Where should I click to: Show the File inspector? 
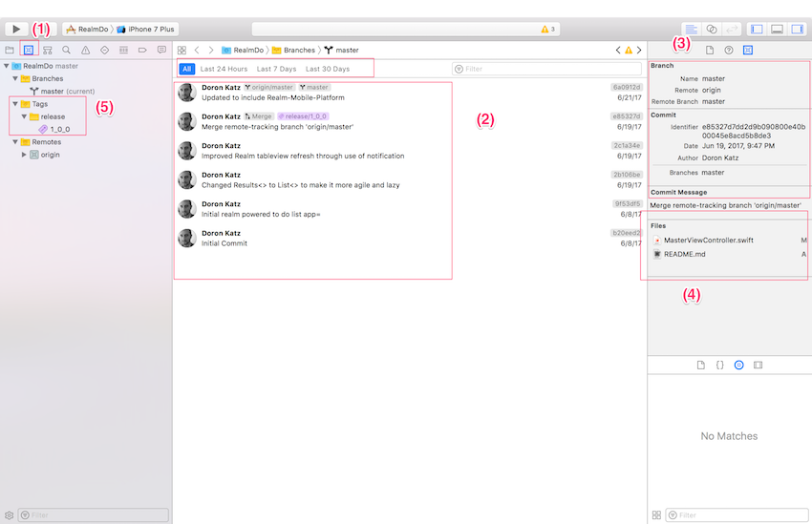tap(710, 51)
